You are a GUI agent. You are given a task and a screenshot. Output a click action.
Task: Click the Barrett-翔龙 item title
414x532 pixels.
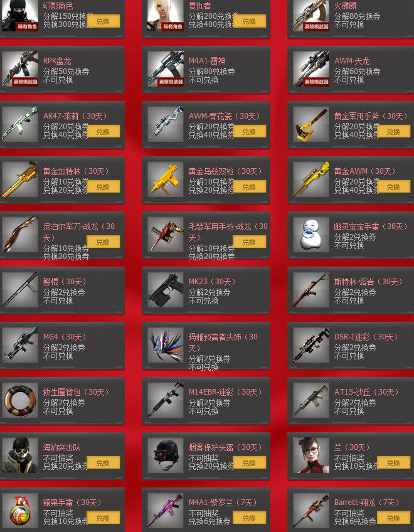366,503
